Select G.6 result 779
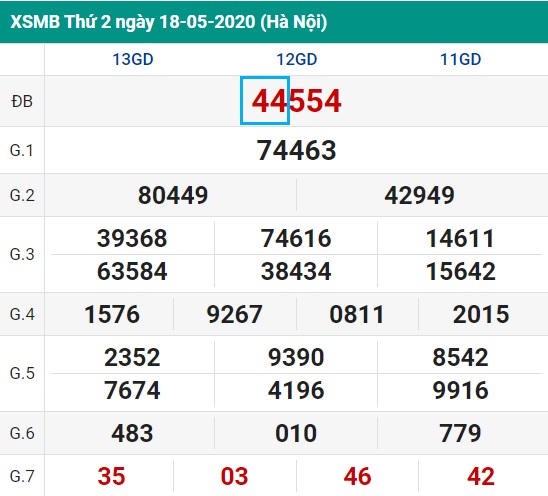This screenshot has height=496, width=548. pyautogui.click(x=460, y=433)
